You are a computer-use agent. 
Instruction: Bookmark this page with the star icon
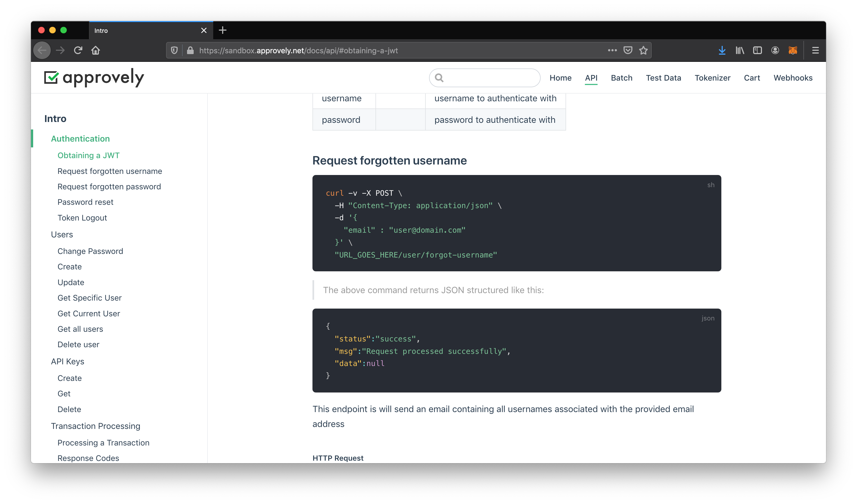click(643, 50)
